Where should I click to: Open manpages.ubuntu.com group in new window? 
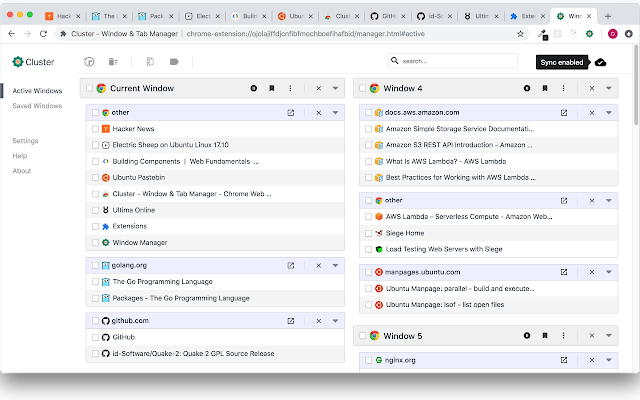click(x=564, y=272)
